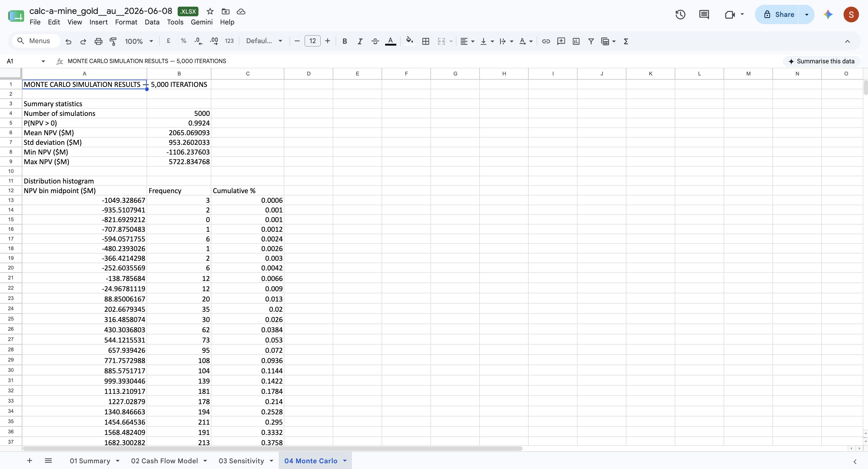Open the font family dropdown
Viewport: 868px width, 469px height.
[x=264, y=41]
